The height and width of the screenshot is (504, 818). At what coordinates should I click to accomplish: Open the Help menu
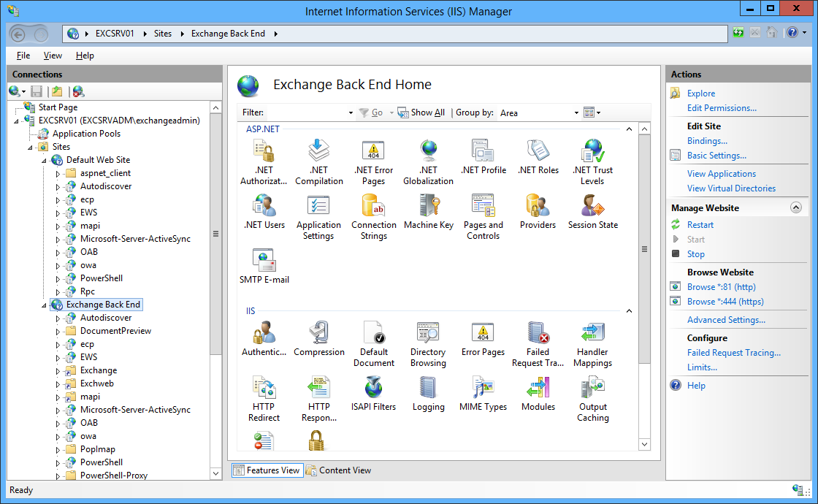[x=85, y=56]
